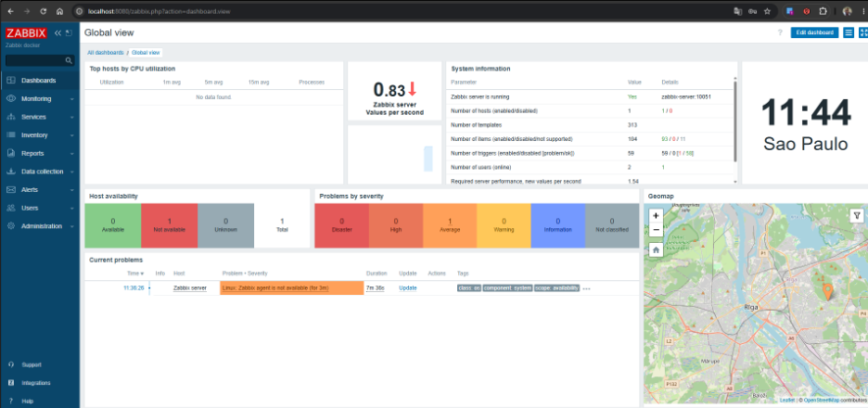Click the component: system tag
Image resolution: width=868 pixels, height=408 pixels.
(507, 287)
